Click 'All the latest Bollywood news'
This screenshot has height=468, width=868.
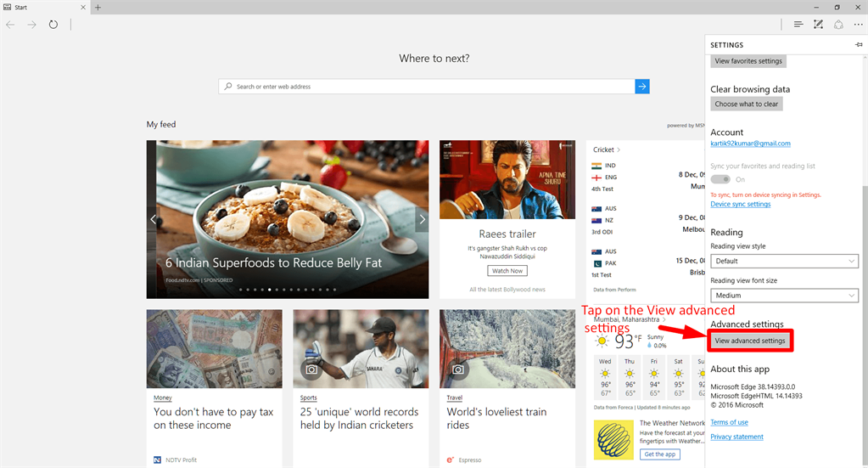(507, 289)
